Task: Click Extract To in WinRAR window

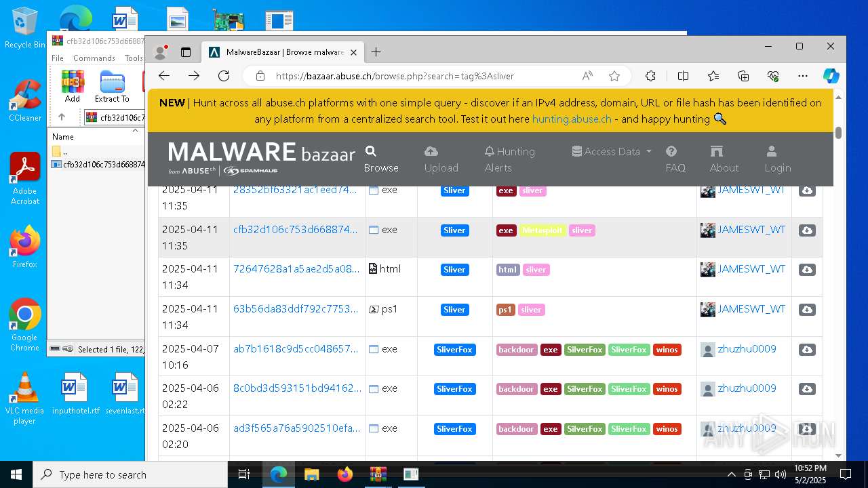Action: tap(112, 86)
